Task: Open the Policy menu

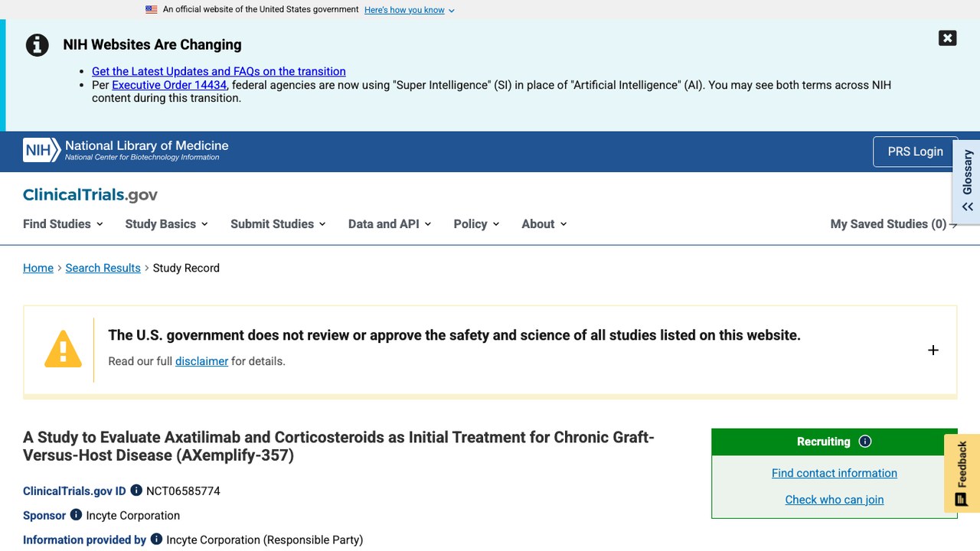Action: click(476, 224)
